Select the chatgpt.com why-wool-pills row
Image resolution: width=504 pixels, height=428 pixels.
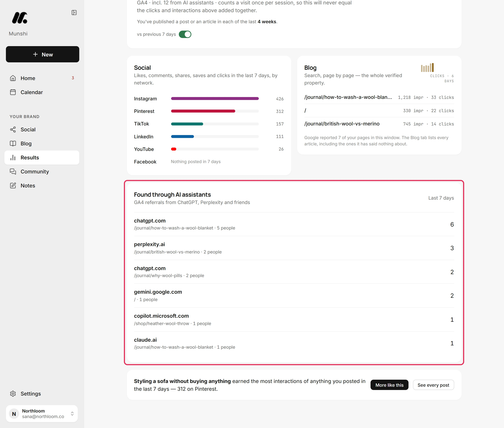(294, 272)
